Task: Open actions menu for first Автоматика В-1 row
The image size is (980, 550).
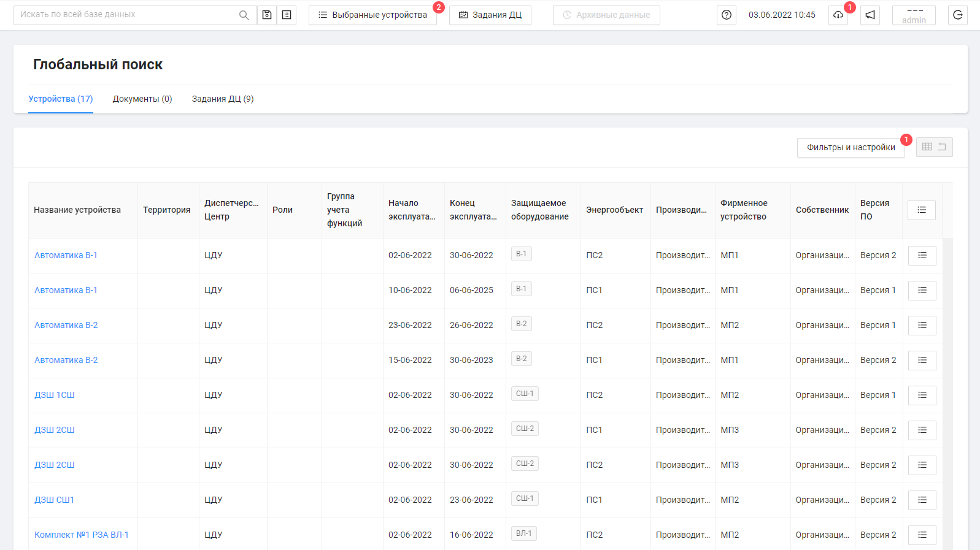Action: pos(922,256)
